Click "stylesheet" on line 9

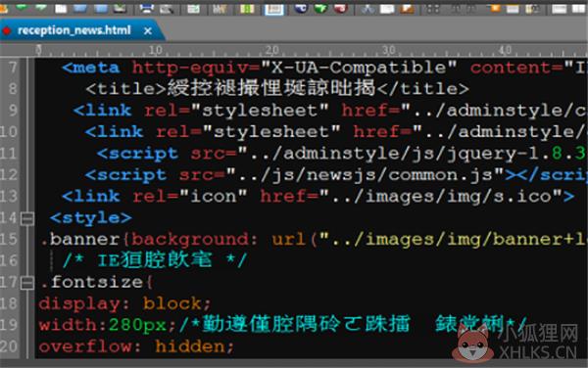(260, 111)
